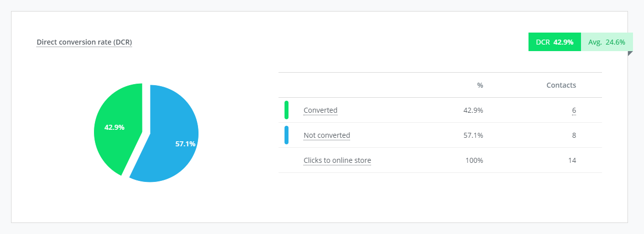644x234 pixels.
Task: Select the % column header
Action: pos(480,85)
